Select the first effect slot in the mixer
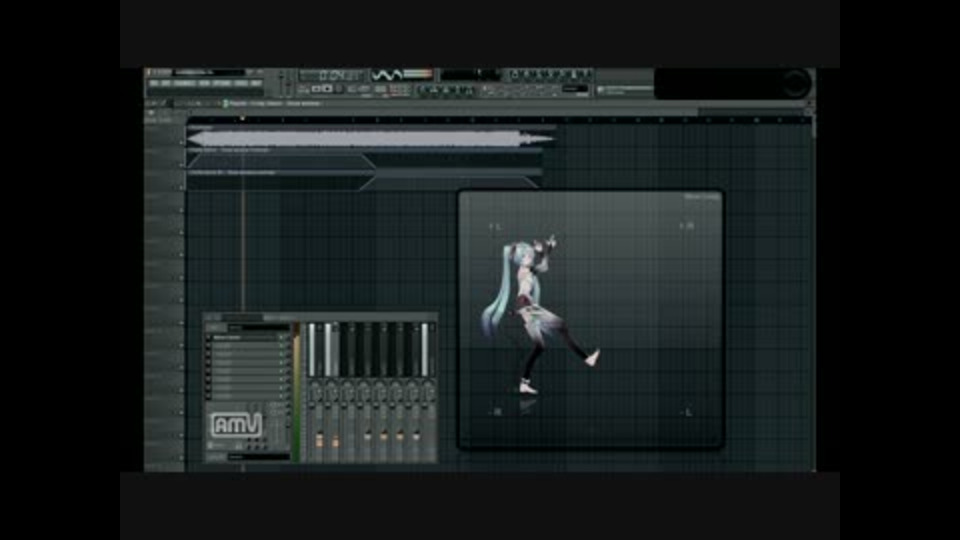Screen dimensions: 960x540 [x=245, y=337]
